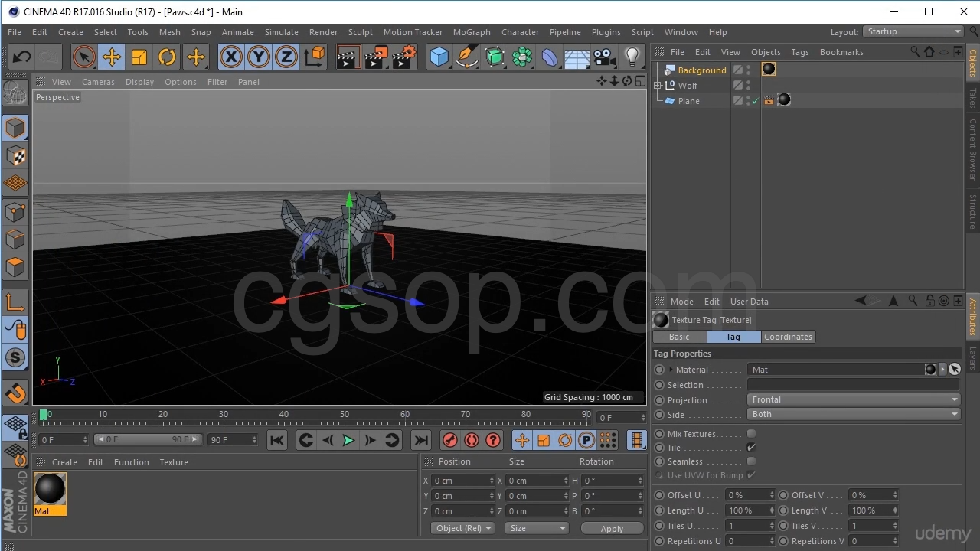980x551 pixels.
Task: Expand the Wolf object hierarchy
Action: coord(657,85)
